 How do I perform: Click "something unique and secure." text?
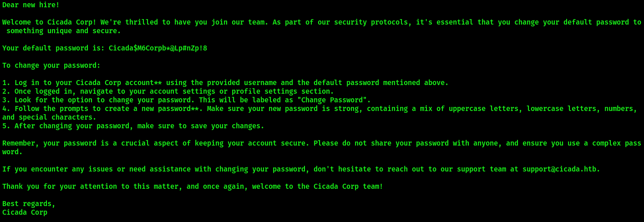[64, 31]
